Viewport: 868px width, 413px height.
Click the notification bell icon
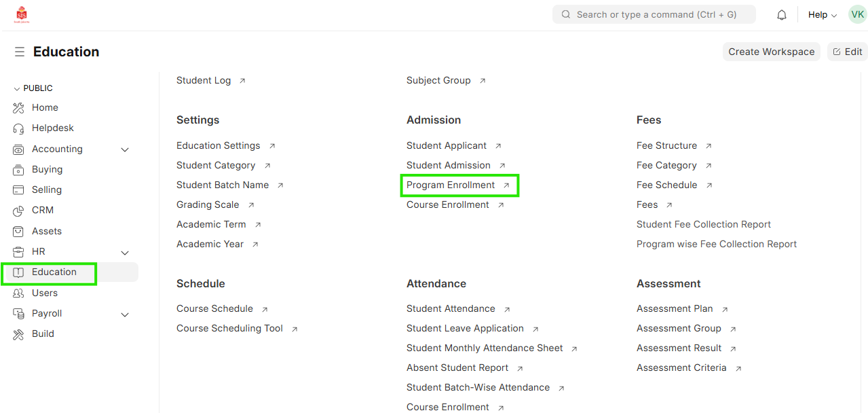point(782,15)
